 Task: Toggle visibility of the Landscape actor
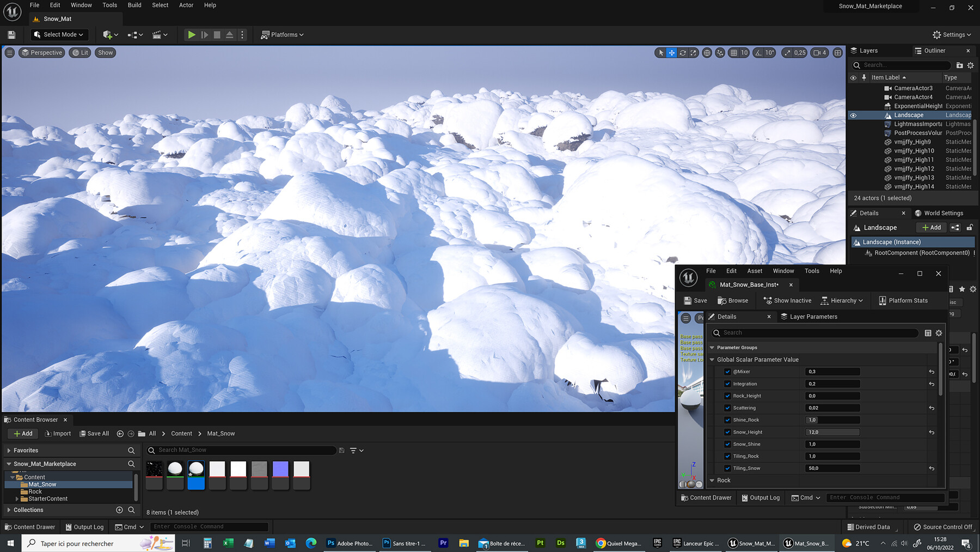[x=854, y=115]
